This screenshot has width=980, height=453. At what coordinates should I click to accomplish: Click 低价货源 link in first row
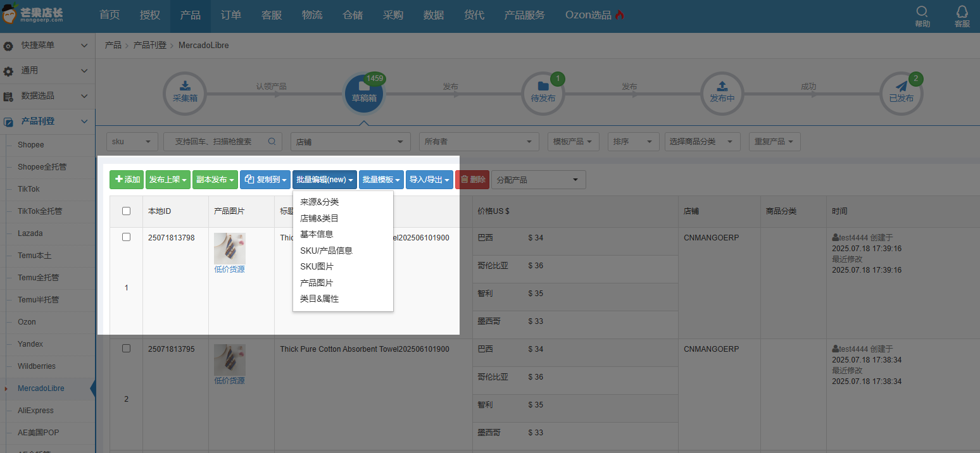pos(229,270)
